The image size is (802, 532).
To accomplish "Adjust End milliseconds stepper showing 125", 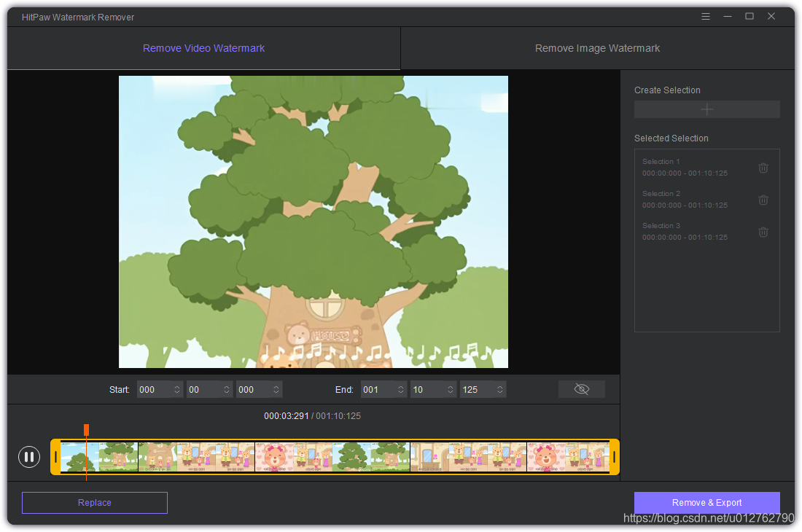I will click(x=500, y=389).
